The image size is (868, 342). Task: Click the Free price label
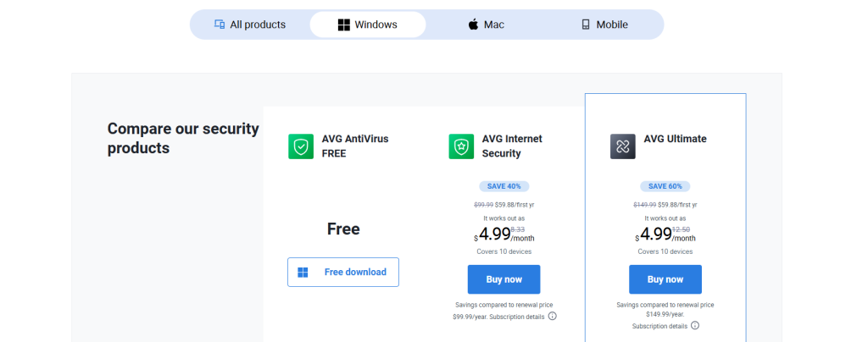point(343,229)
